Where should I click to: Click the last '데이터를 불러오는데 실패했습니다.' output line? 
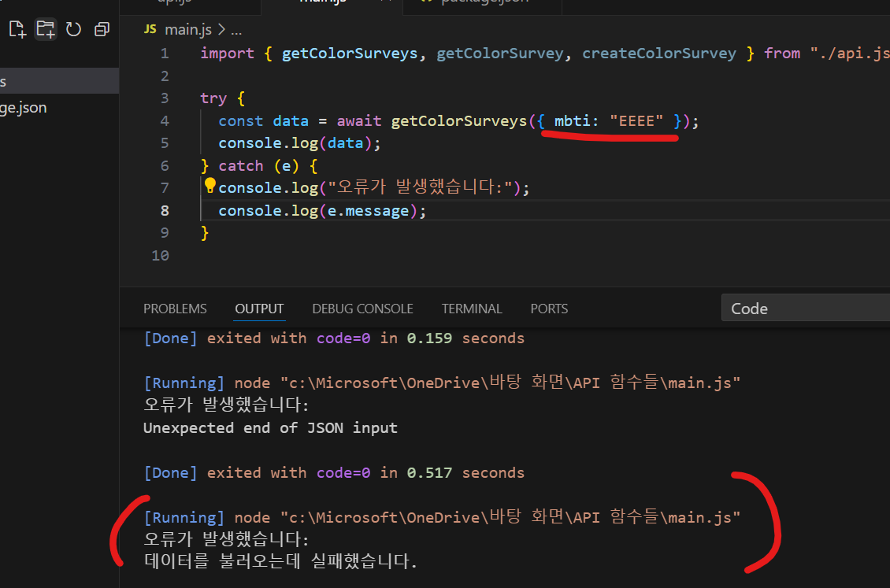click(280, 561)
